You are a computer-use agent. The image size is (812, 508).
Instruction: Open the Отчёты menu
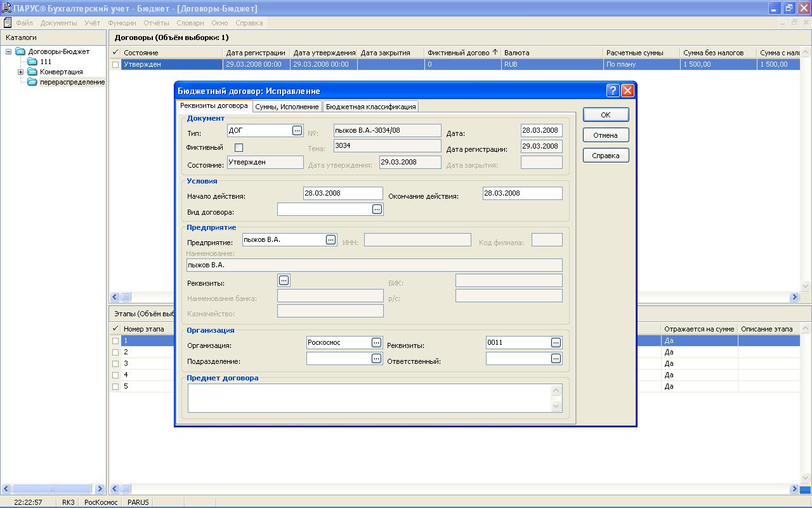156,23
